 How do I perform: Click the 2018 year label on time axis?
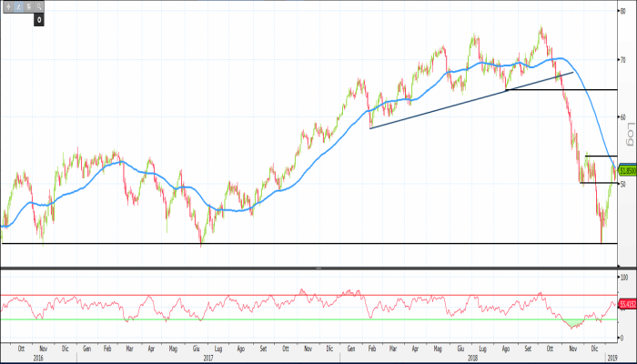coord(470,358)
